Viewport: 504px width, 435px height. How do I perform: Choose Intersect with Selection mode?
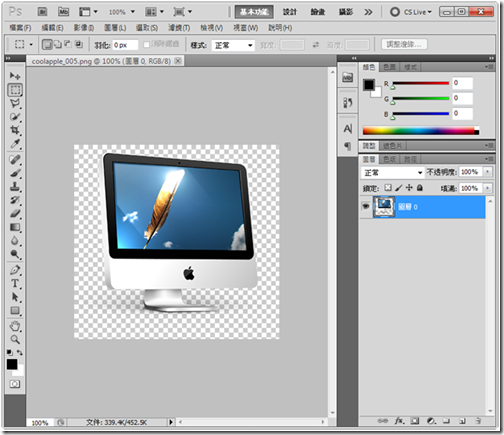[79, 44]
